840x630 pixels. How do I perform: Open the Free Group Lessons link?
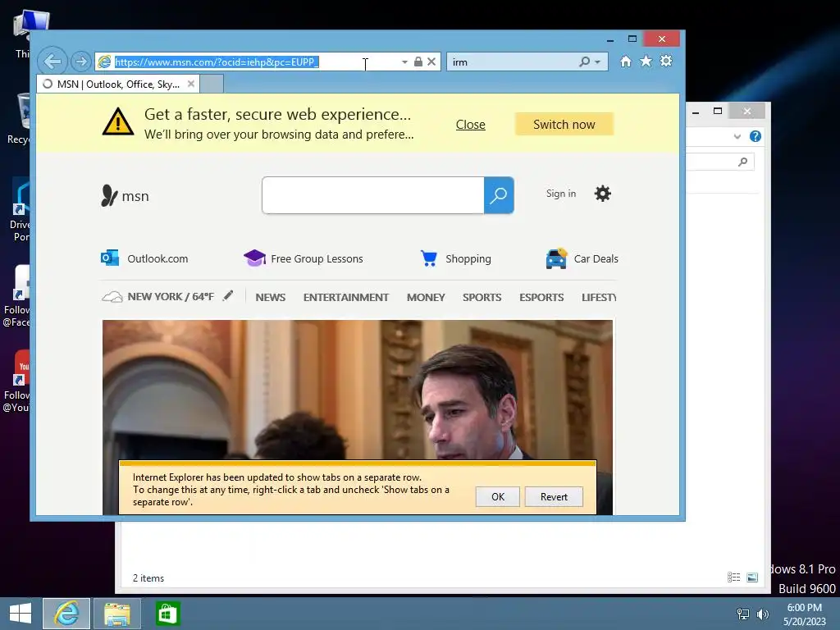pos(304,258)
